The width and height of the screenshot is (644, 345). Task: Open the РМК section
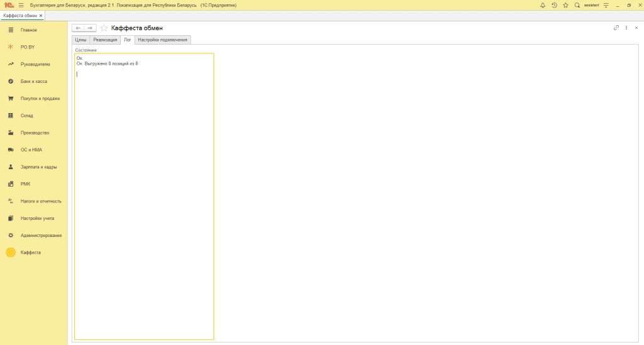[25, 184]
